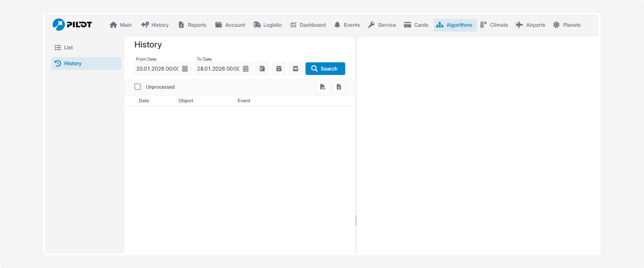644x268 pixels.
Task: Click the PILOT logo
Action: click(x=72, y=25)
